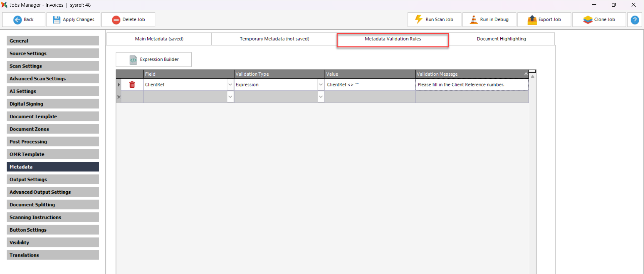644x274 pixels.
Task: Open help with the question mark icon
Action: pyautogui.click(x=635, y=20)
